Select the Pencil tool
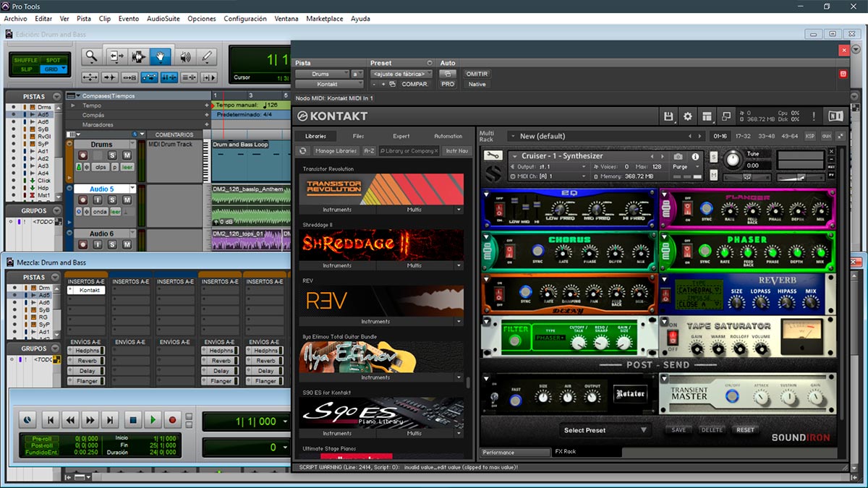868x488 pixels. point(207,56)
